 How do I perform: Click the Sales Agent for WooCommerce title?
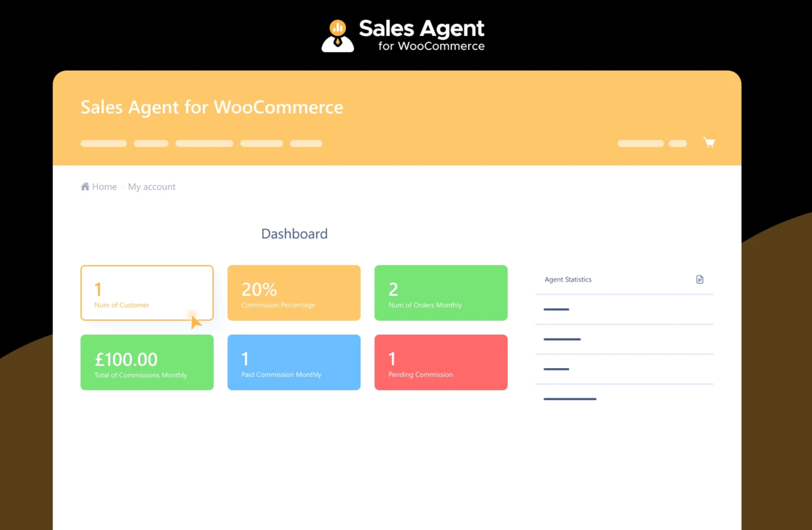pyautogui.click(x=212, y=107)
